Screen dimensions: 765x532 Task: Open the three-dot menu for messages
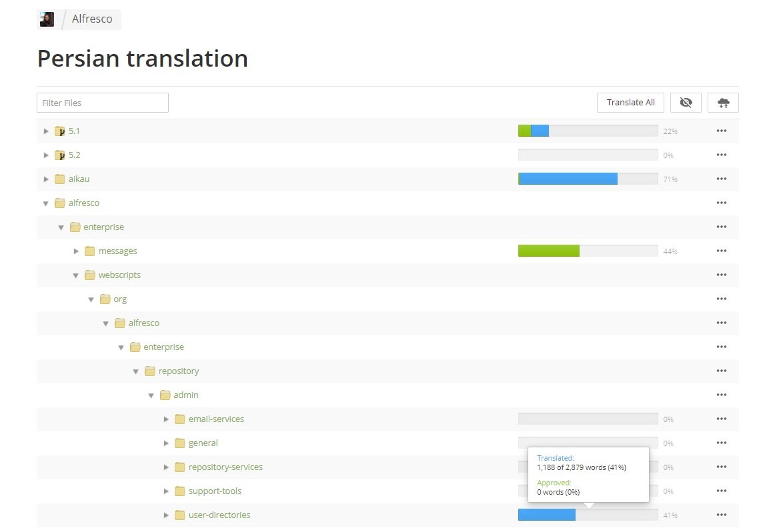[722, 251]
